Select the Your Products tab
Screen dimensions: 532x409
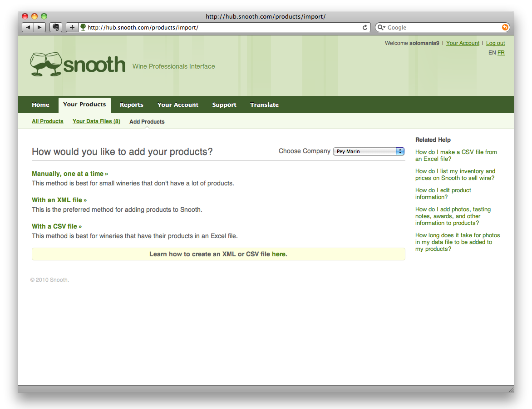click(84, 105)
